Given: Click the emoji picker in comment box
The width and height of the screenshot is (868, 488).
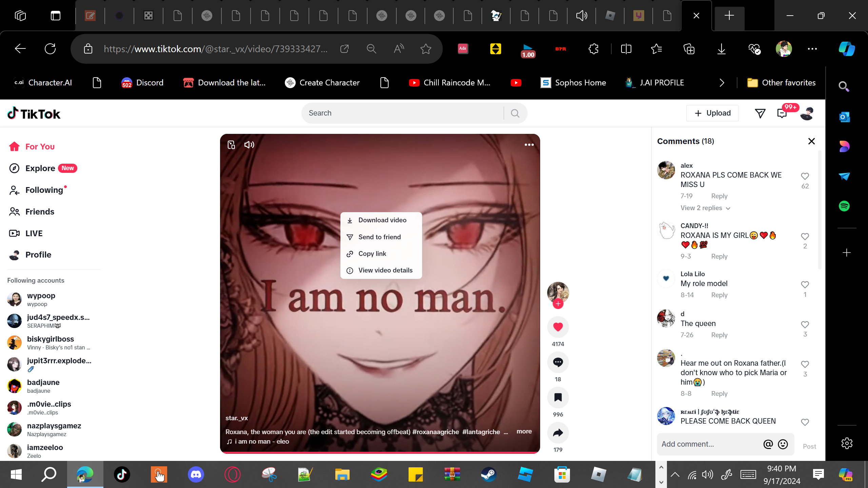Looking at the screenshot, I should [783, 444].
